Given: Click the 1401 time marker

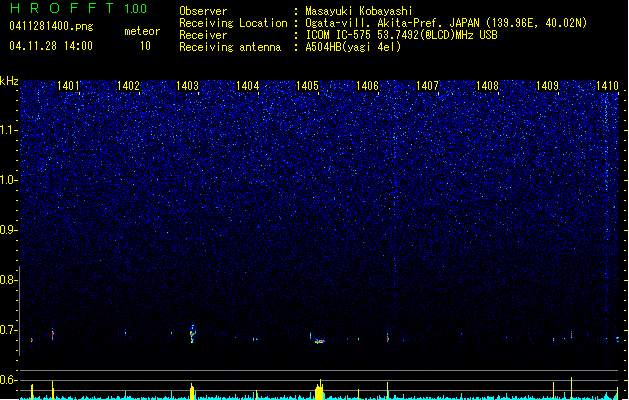Looking at the screenshot, I should (x=69, y=86).
